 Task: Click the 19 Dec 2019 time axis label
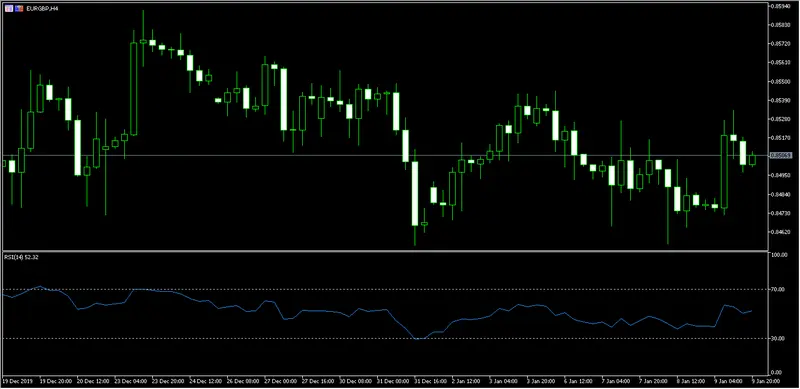(17, 381)
